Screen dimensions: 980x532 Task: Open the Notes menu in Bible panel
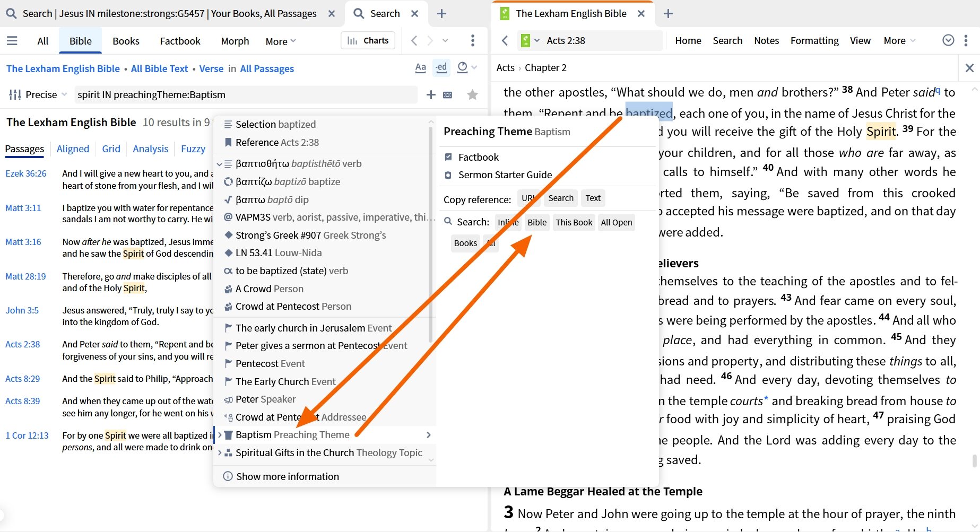pyautogui.click(x=767, y=40)
